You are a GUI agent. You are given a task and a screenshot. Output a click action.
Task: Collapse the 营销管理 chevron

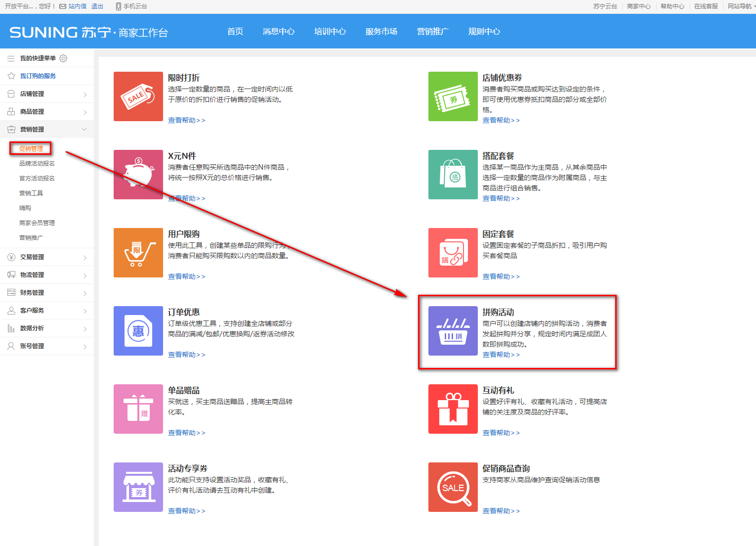[84, 130]
